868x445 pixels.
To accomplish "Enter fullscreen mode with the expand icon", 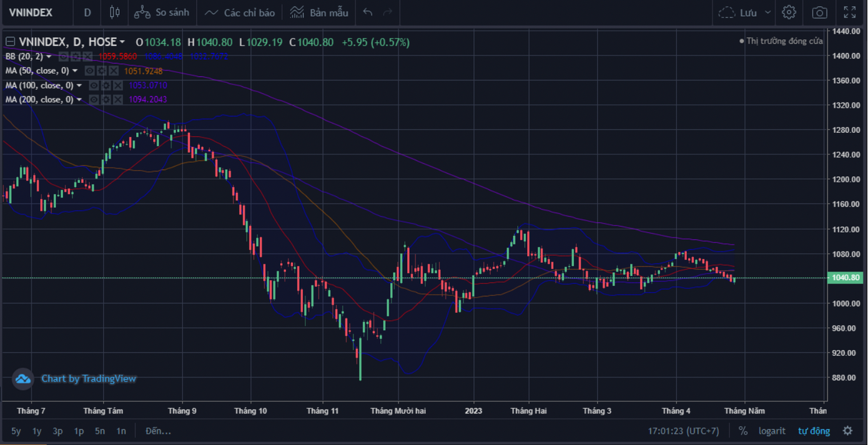I will [x=849, y=12].
